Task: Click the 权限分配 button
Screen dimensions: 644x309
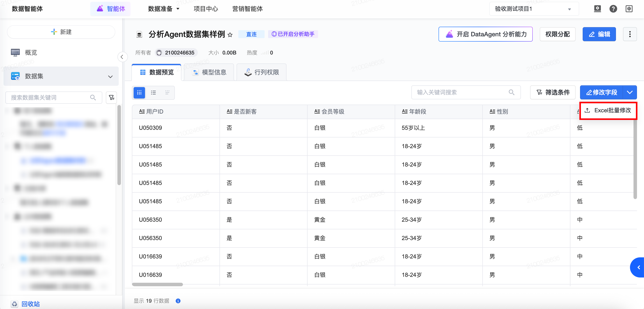Action: tap(557, 34)
